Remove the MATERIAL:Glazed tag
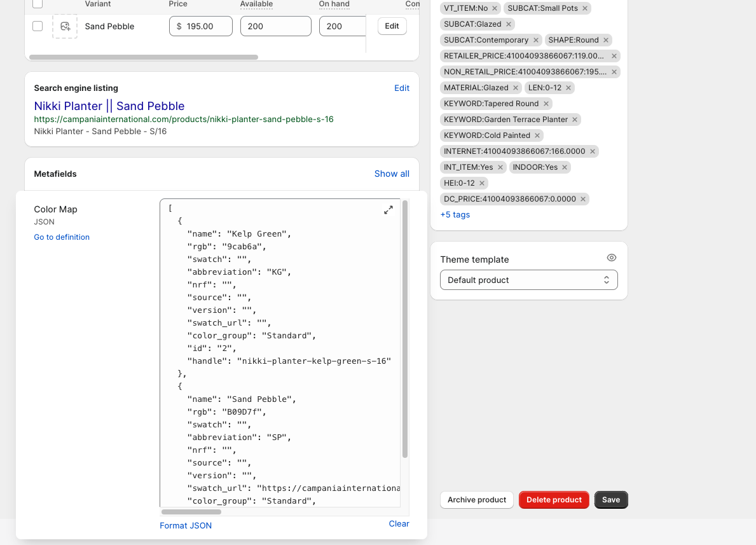This screenshot has width=756, height=545. click(516, 88)
